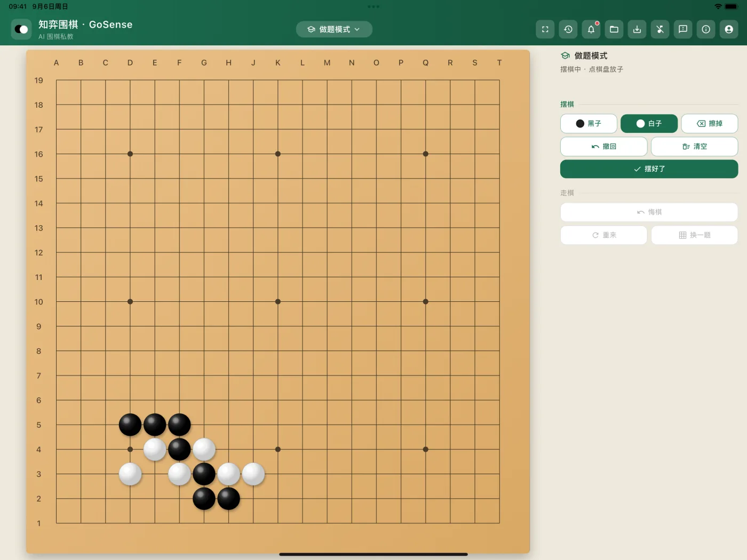
Task: Click the 撤回 undo button
Action: coord(603,147)
